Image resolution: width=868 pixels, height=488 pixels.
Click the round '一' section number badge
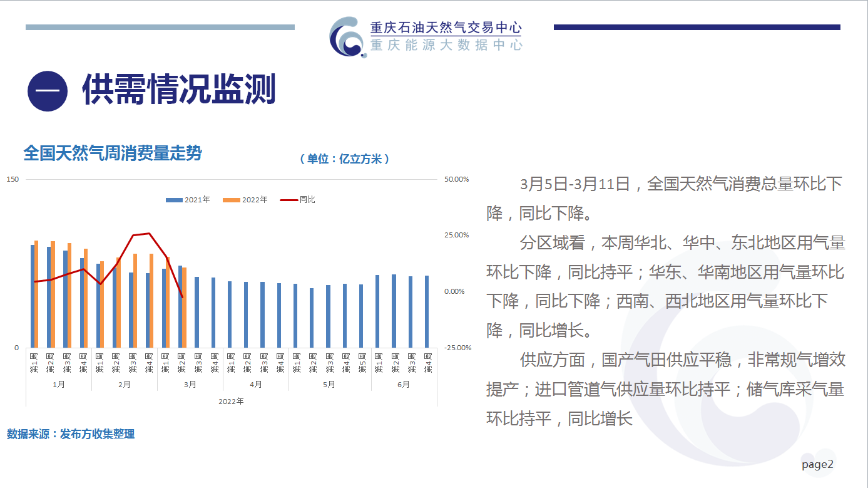click(x=48, y=91)
